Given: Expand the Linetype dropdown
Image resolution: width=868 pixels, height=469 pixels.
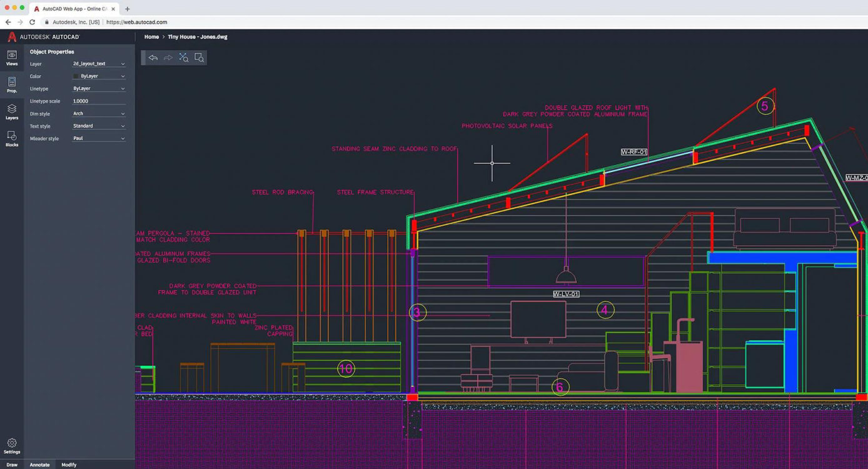Looking at the screenshot, I should point(98,88).
